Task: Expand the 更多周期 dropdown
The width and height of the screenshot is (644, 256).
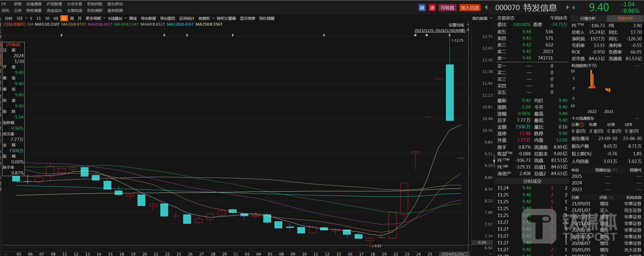Action: click(x=95, y=19)
